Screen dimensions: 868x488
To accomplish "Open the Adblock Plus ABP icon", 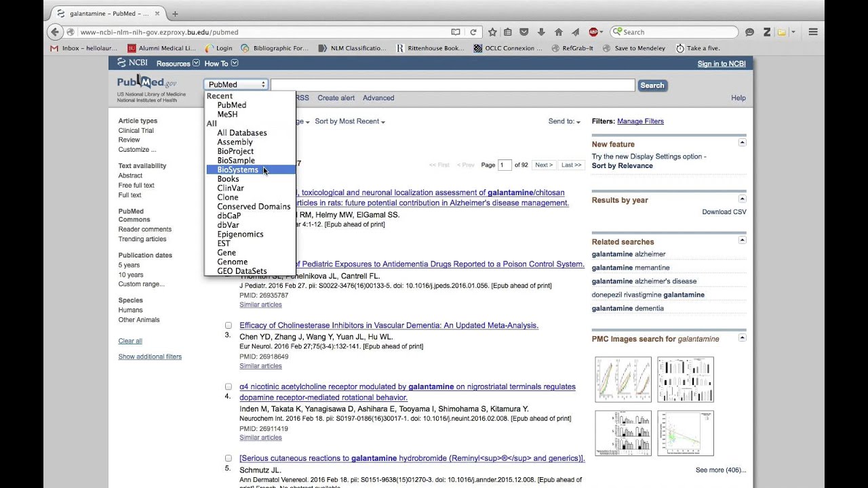I will tap(593, 32).
